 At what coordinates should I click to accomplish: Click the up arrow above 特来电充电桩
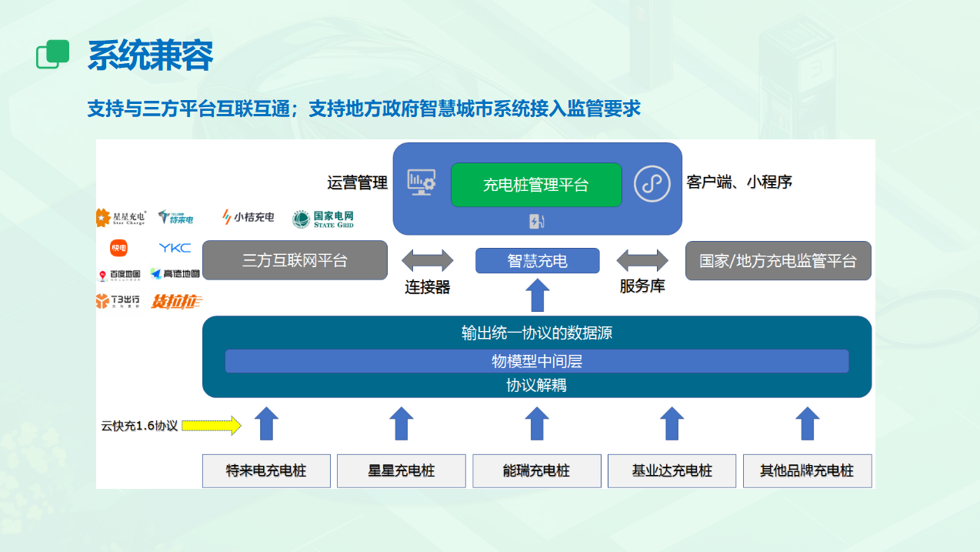[266, 423]
